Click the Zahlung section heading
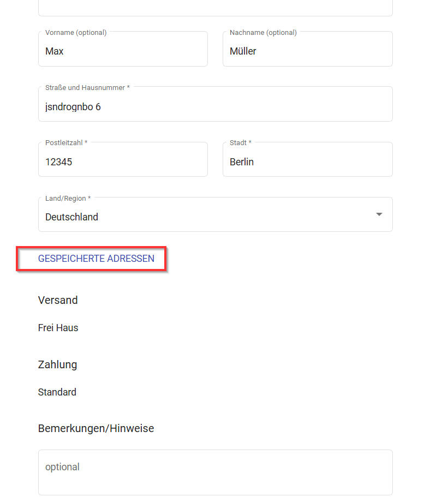This screenshot has height=497, width=448. coord(57,364)
